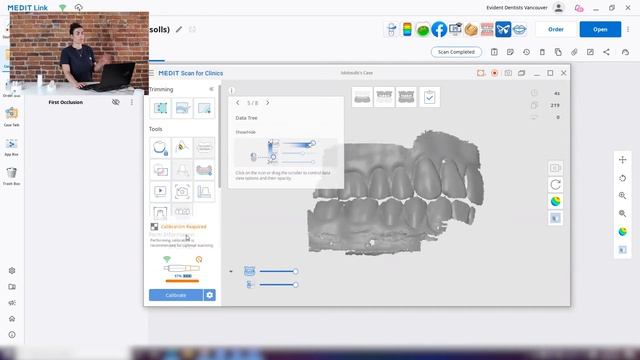Open App Box in left sidebar
Screen dimensions: 640x360
pyautogui.click(x=11, y=147)
